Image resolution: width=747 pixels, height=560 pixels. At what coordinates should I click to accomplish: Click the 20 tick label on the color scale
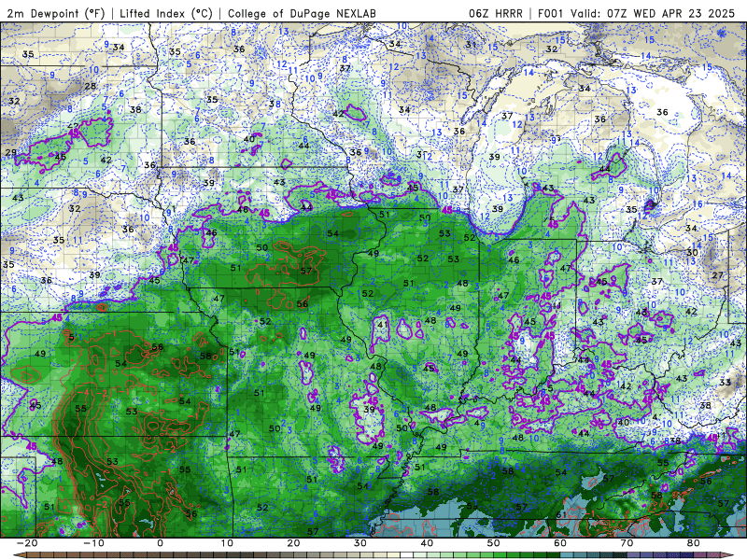[x=293, y=543]
